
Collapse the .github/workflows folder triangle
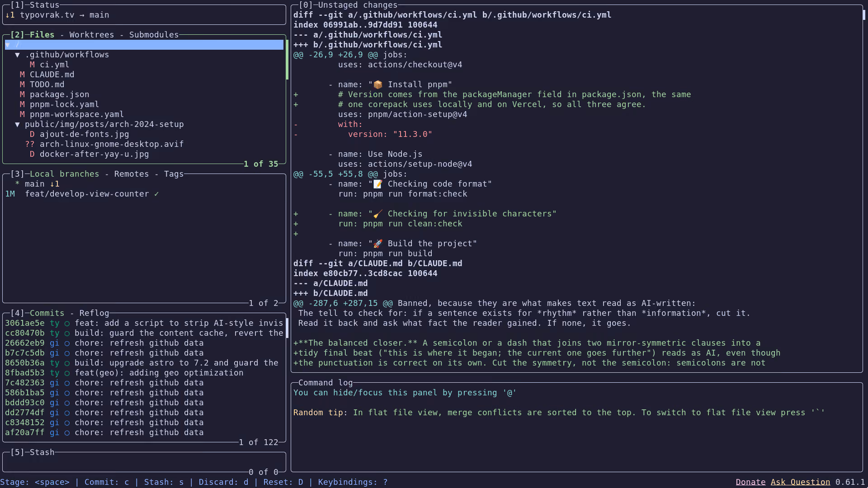[x=17, y=55]
